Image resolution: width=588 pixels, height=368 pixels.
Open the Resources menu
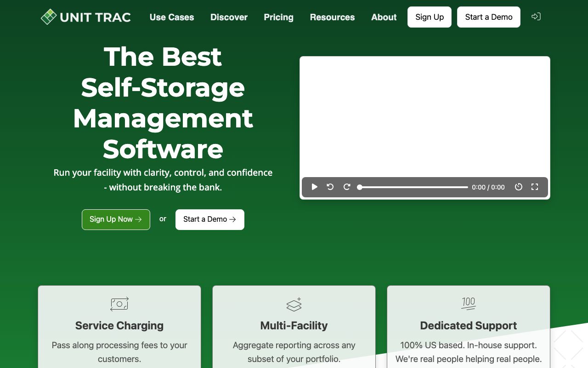(332, 17)
